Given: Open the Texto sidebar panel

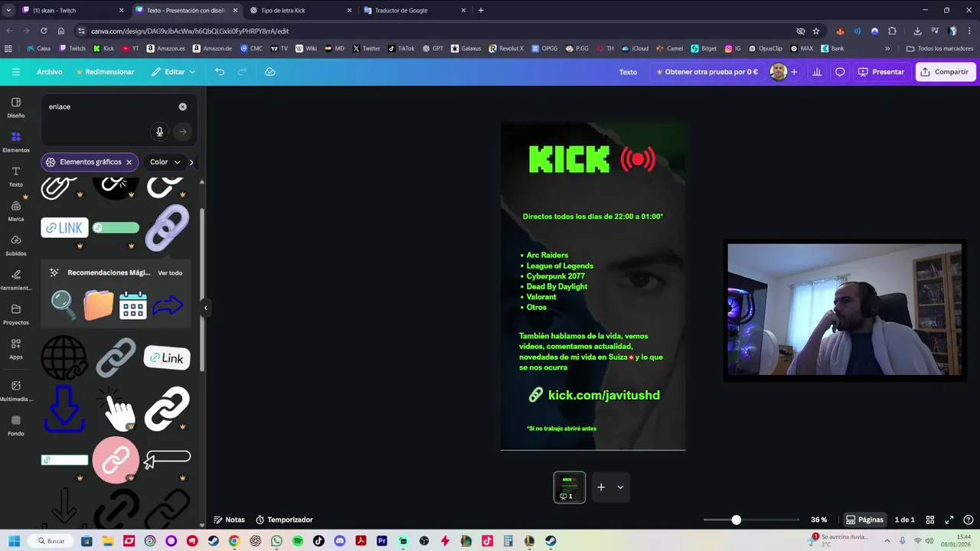Looking at the screenshot, I should coord(15,176).
